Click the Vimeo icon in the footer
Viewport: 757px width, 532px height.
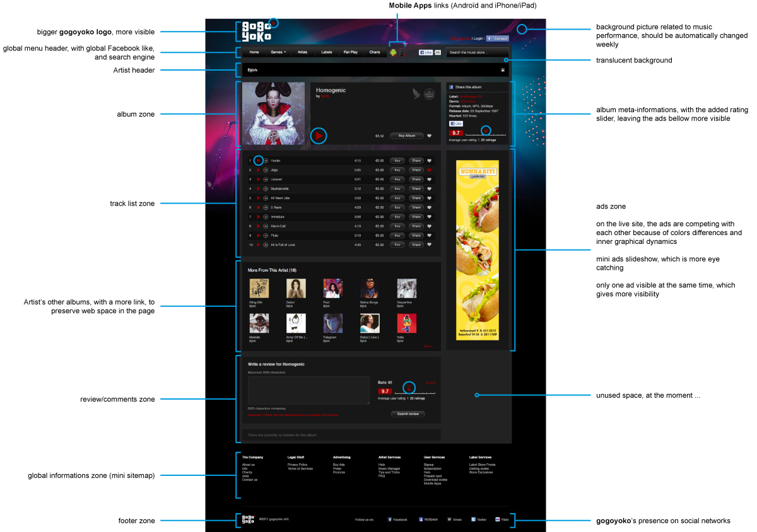click(449, 519)
